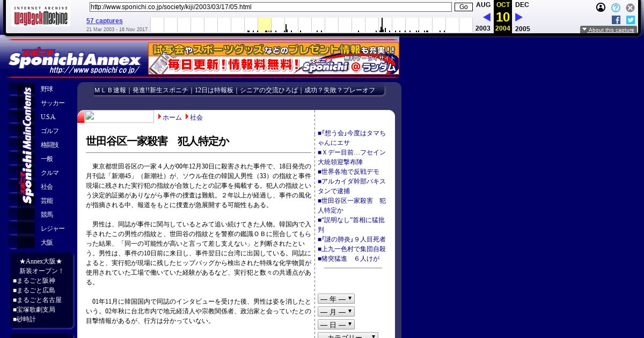644x338 pixels.
Task: Go to previous capture with left blue arrow
Action: pyautogui.click(x=487, y=17)
